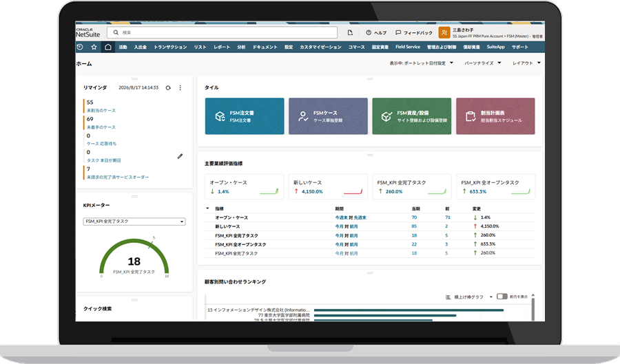This screenshot has height=364, width=620.
Task: Click the 積上げ棒グラフ chart type icon
Action: point(448,297)
